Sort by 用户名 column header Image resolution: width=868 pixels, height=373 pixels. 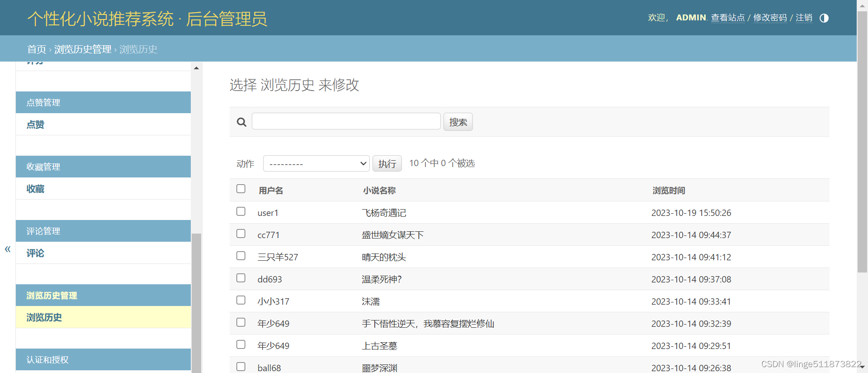[x=271, y=191]
